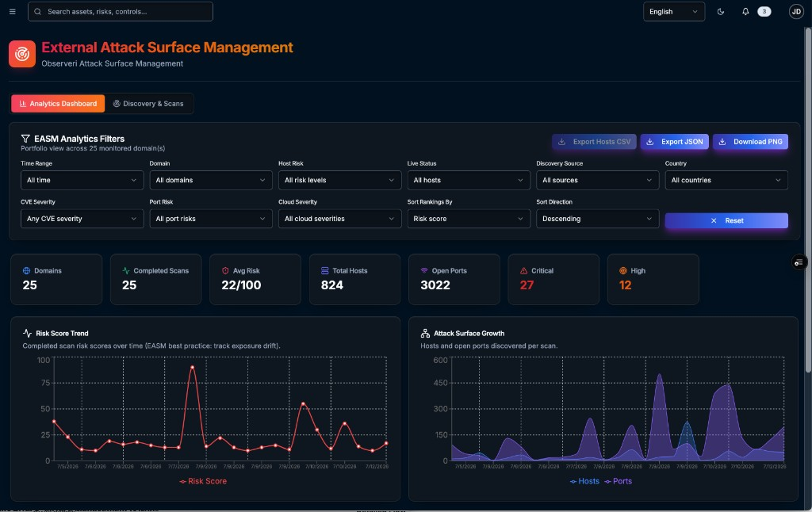Viewport: 812px width, 512px height.
Task: Click the Completed Scans pulse icon
Action: coord(126,271)
